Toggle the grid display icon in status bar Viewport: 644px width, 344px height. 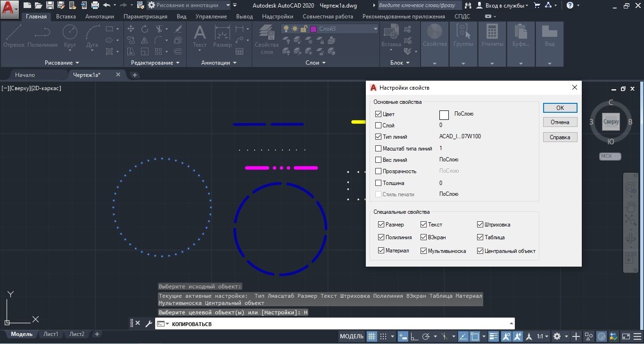[372, 336]
